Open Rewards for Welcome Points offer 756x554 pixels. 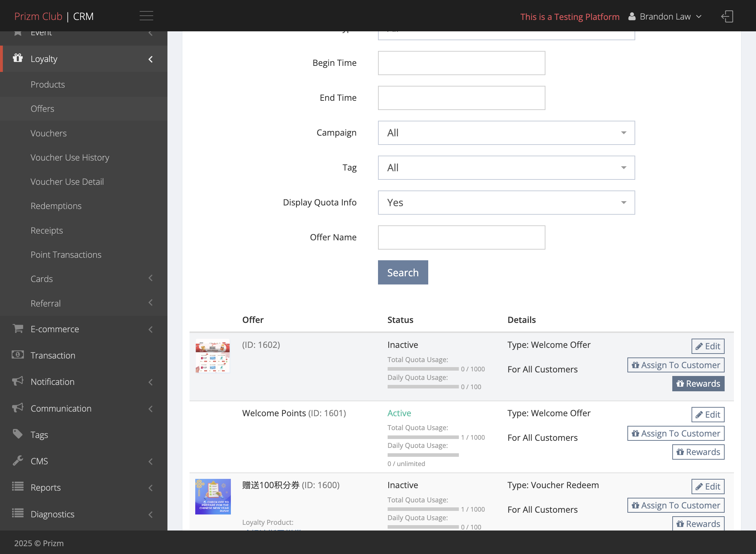coord(698,452)
